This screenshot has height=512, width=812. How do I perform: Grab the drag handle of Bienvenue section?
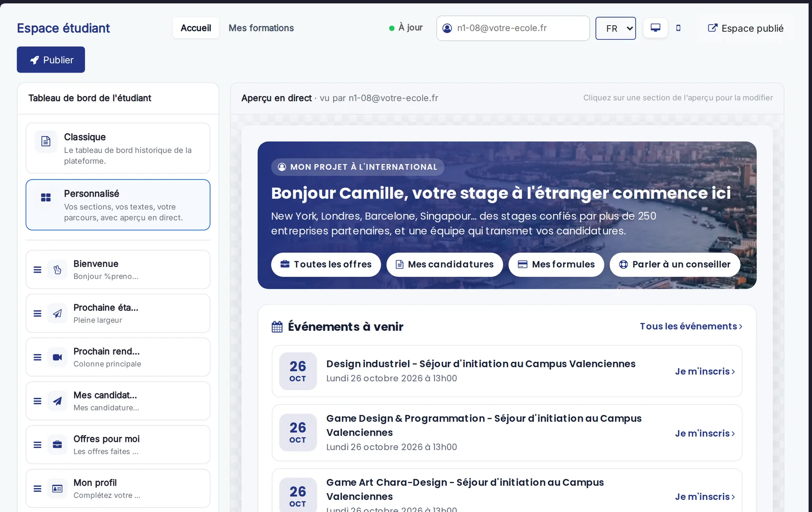point(37,270)
